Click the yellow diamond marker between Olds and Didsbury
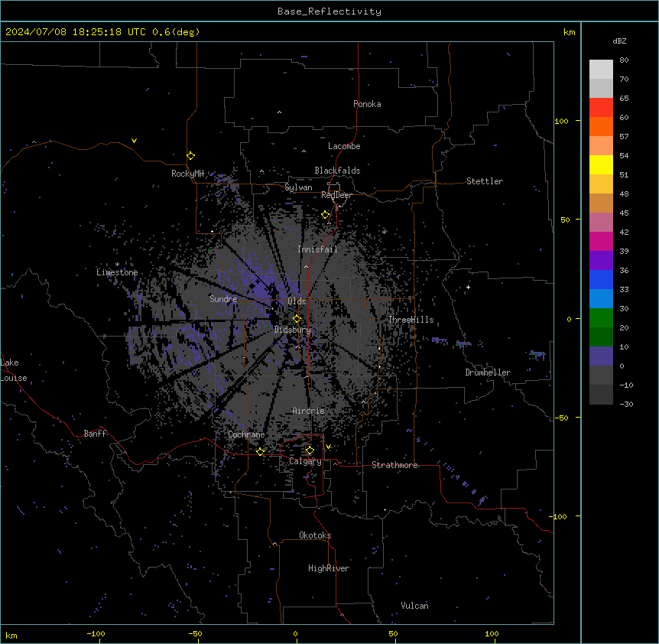659x644 pixels. click(297, 319)
